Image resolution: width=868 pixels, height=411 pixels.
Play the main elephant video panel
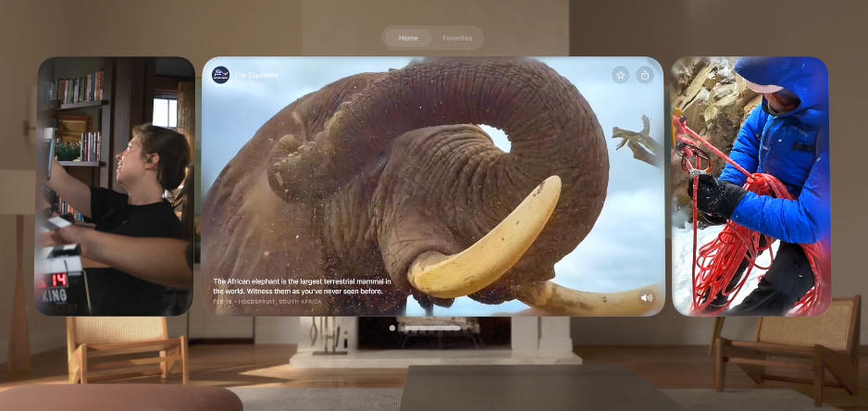pyautogui.click(x=432, y=186)
